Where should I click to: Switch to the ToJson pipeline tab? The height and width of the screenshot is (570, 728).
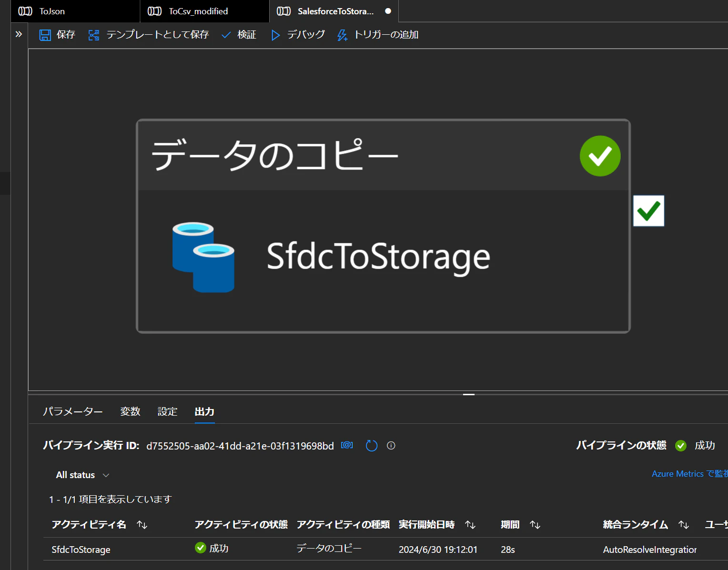(75, 11)
